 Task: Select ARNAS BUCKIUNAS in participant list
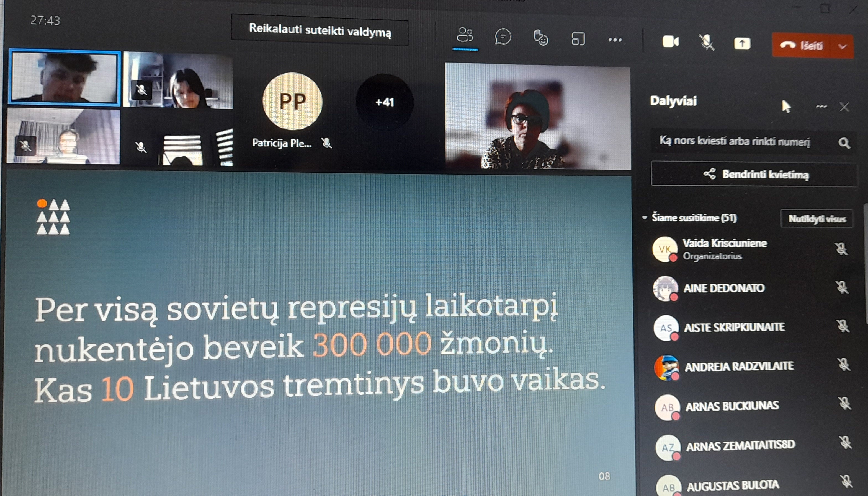732,406
